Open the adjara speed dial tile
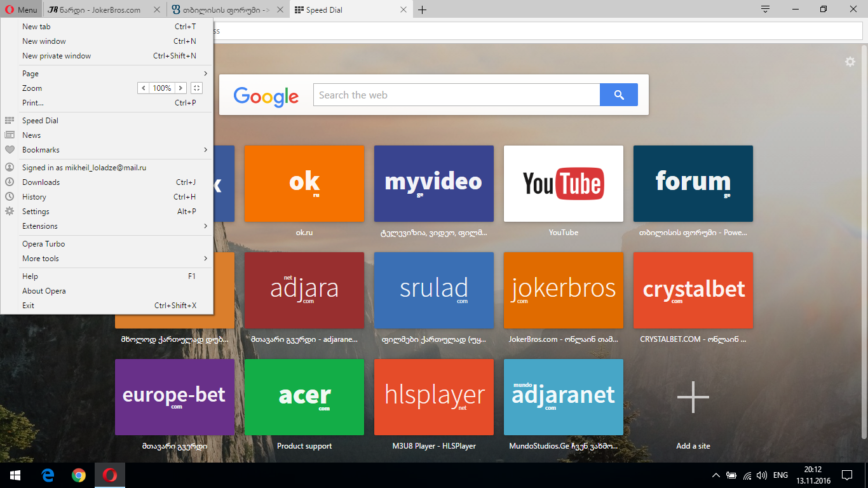Image resolution: width=868 pixels, height=488 pixels. 304,290
